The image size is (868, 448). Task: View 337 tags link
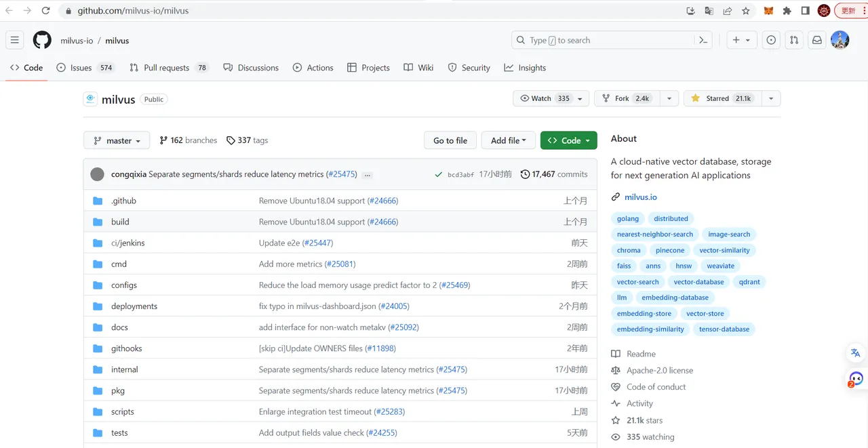248,140
